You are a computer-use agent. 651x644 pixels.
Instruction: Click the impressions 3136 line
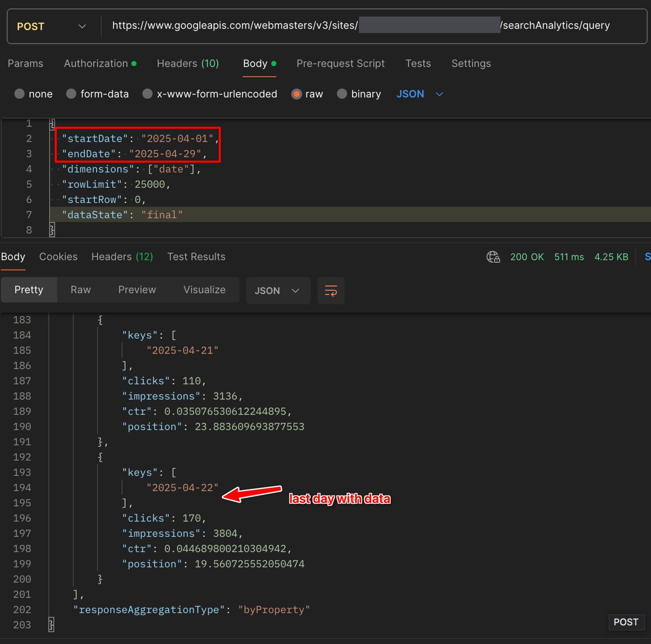pyautogui.click(x=182, y=396)
